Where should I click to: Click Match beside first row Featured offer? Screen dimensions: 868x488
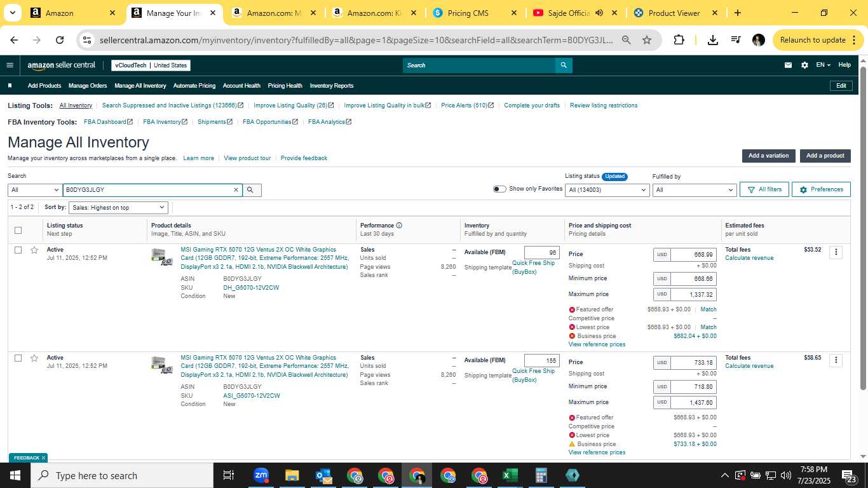pos(708,309)
